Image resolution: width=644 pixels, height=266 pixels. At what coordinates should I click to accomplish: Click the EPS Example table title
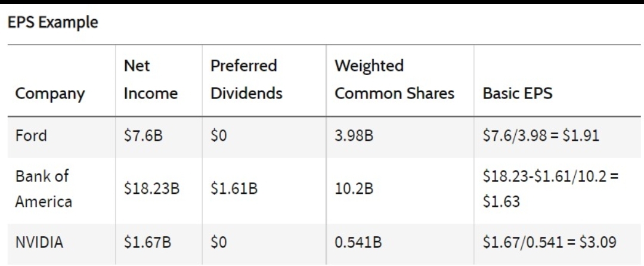point(52,23)
